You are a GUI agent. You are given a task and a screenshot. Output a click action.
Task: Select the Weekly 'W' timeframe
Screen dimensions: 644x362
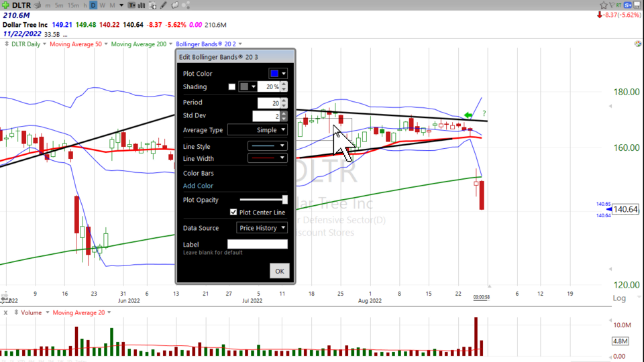(x=102, y=5)
